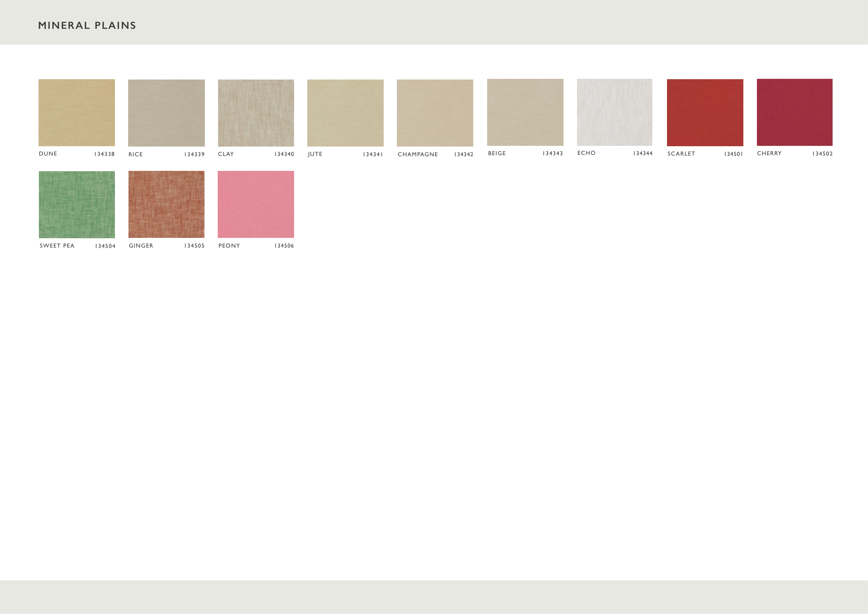Click product code 134338
868x614 pixels.
[105, 154]
